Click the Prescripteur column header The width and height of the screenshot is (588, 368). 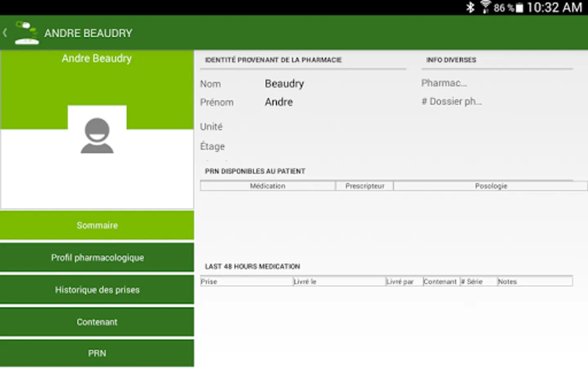pos(365,186)
